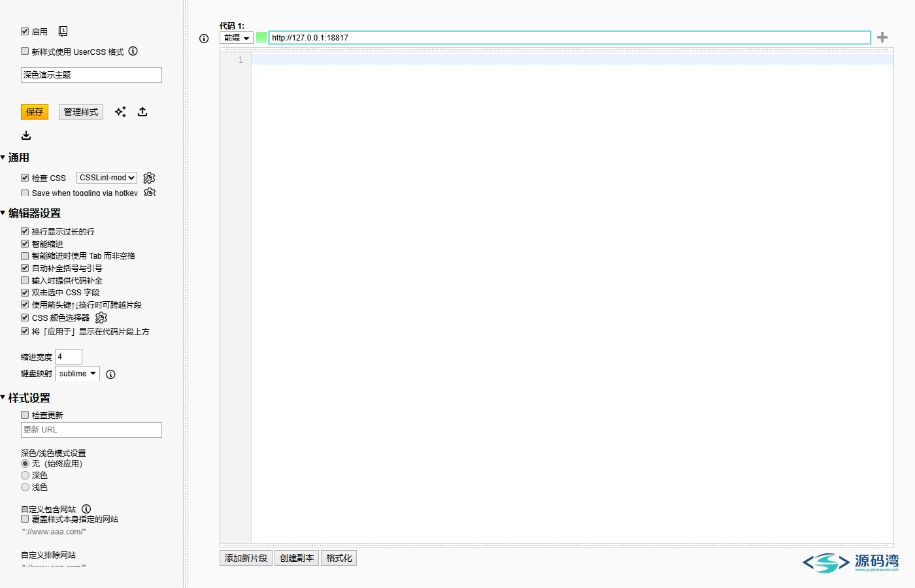Click the plus icon to add URL rule

pyautogui.click(x=882, y=37)
